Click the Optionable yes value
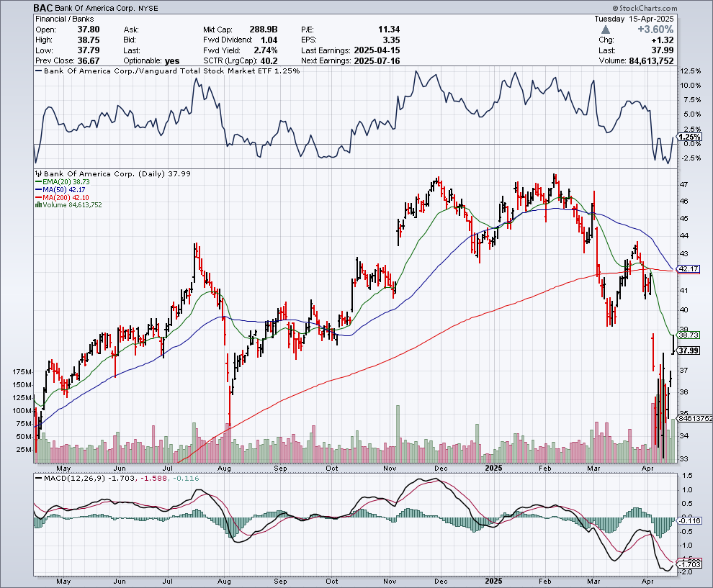 172,61
